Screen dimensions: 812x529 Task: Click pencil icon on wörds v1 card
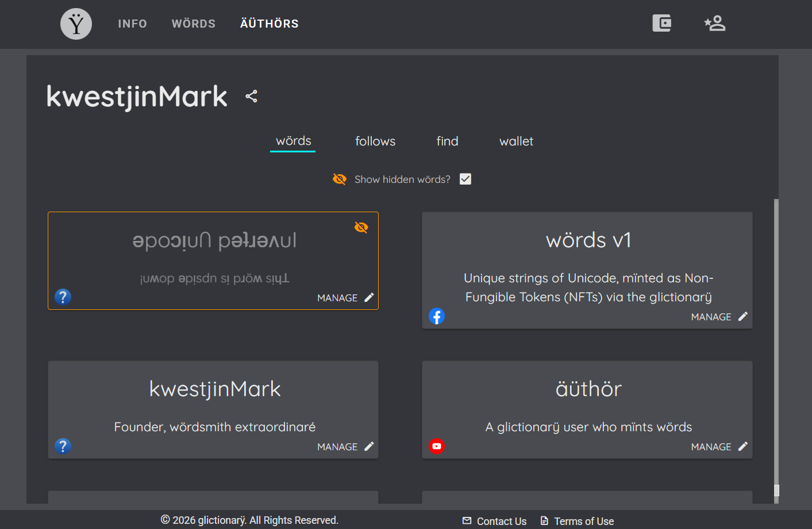[743, 316]
